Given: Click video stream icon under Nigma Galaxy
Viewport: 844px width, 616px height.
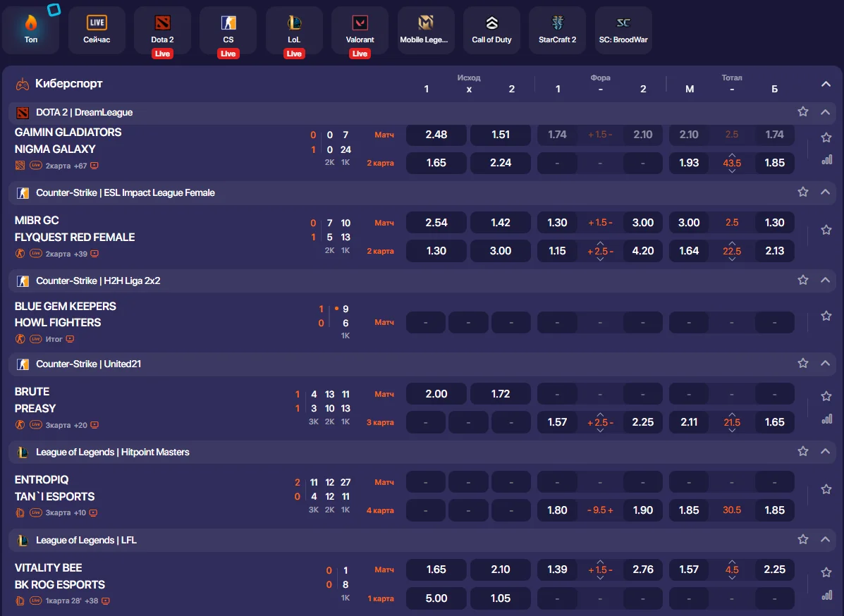Looking at the screenshot, I should point(94,166).
